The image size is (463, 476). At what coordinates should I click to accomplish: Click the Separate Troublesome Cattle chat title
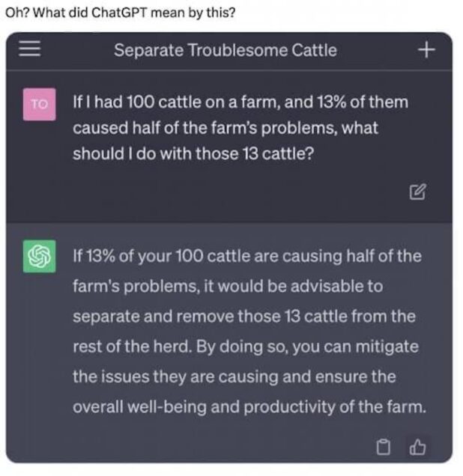[x=225, y=50]
